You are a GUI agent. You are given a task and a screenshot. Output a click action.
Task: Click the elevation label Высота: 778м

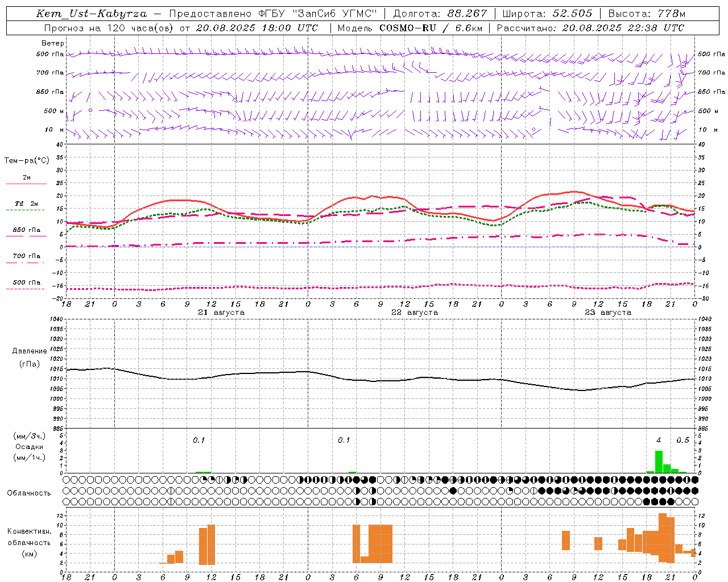click(x=647, y=14)
